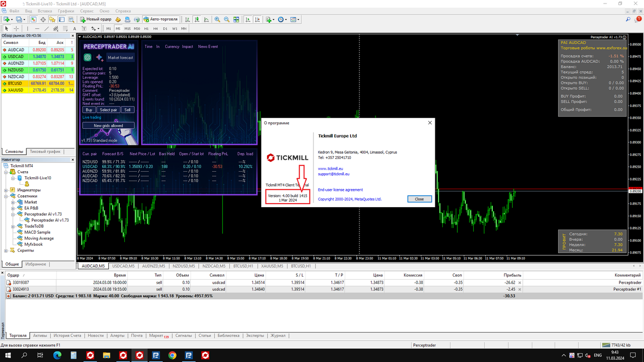The width and height of the screenshot is (644, 362).
Task: Click the zoom in magnifier icon
Action: [x=217, y=19]
